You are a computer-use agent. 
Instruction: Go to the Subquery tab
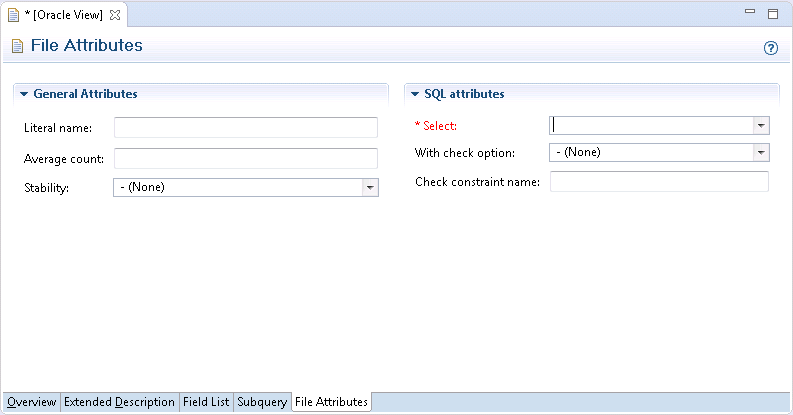(261, 402)
